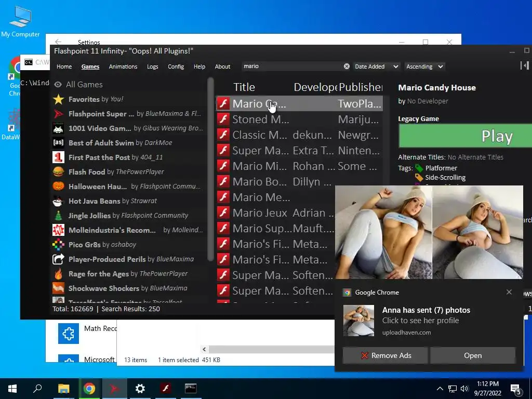Click Open in the Chrome notification

(x=473, y=355)
